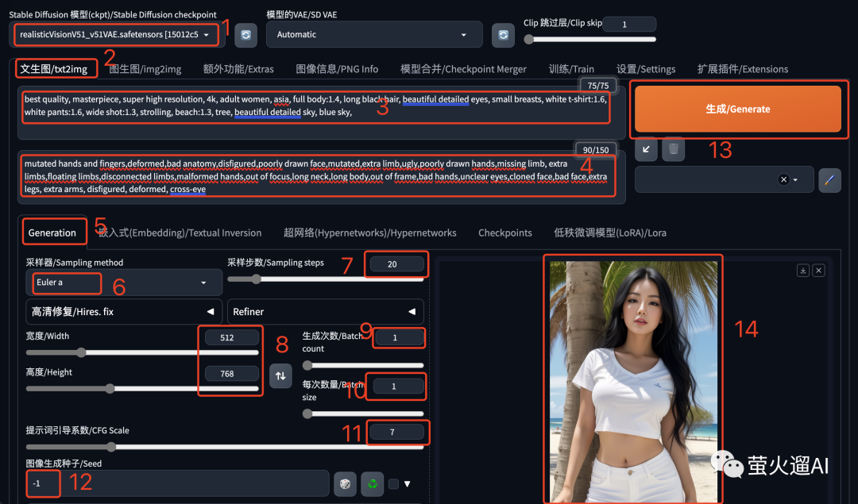The image size is (858, 504).
Task: Open the styles dropdown arrow
Action: [795, 180]
